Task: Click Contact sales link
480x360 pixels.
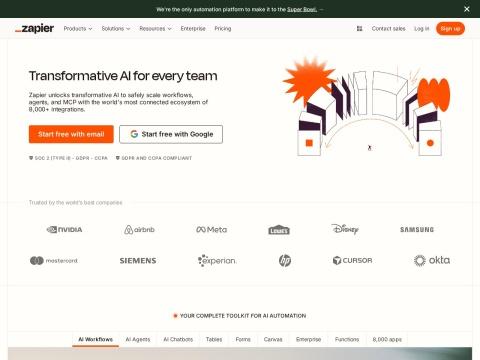Action: click(x=389, y=29)
